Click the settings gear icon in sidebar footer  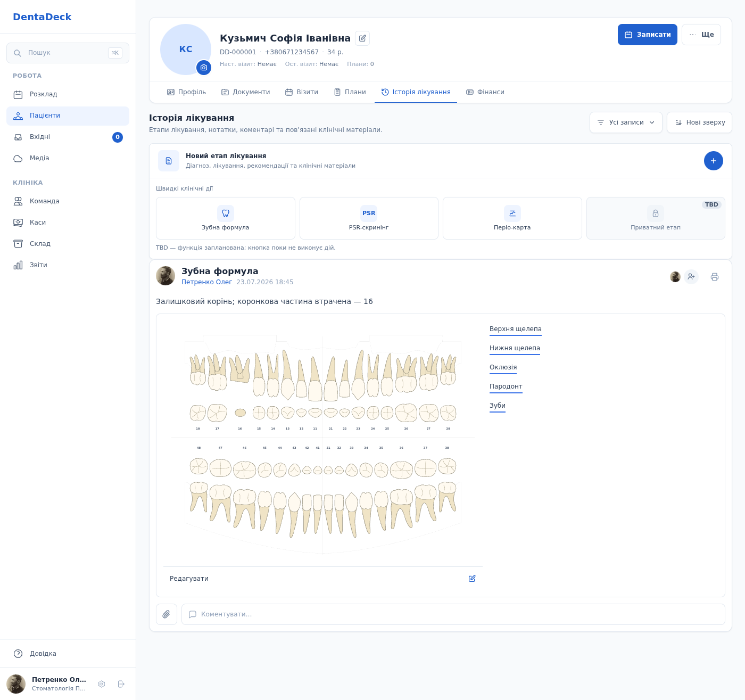tap(102, 684)
